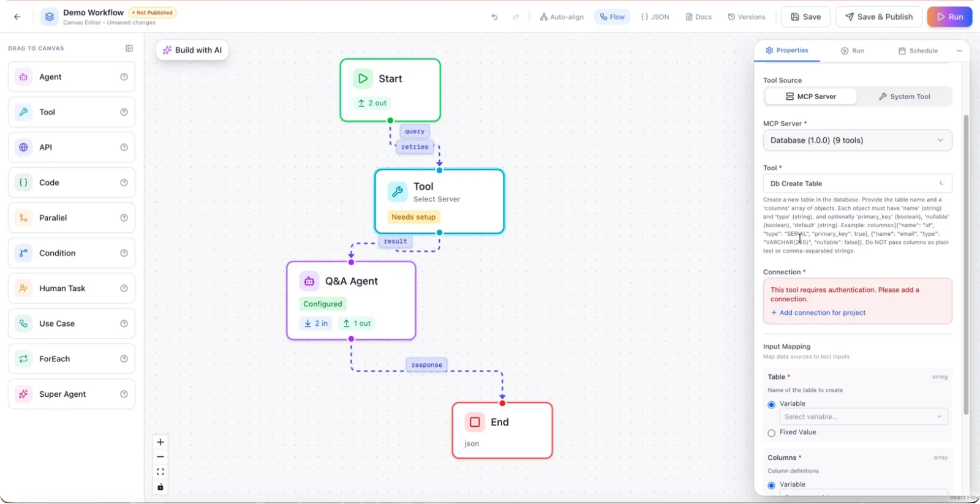Viewport: 980px width, 504px height.
Task: Open the Tool selection dropdown
Action: coord(858,184)
